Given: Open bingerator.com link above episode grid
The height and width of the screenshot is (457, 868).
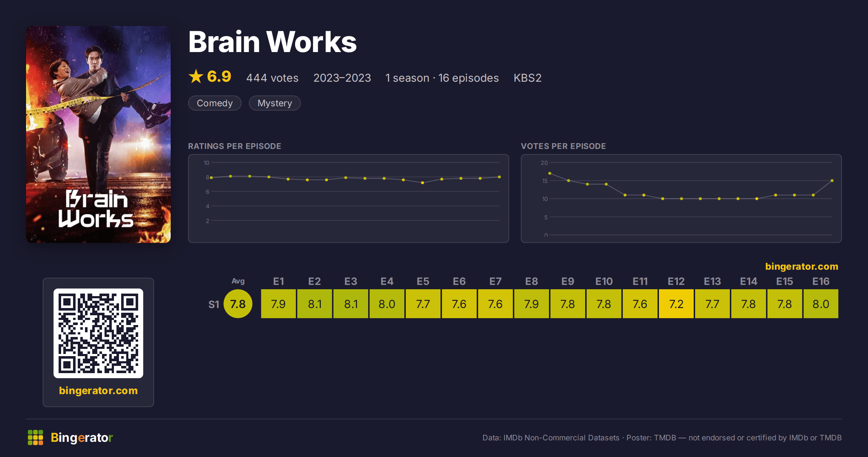Looking at the screenshot, I should 801,266.
